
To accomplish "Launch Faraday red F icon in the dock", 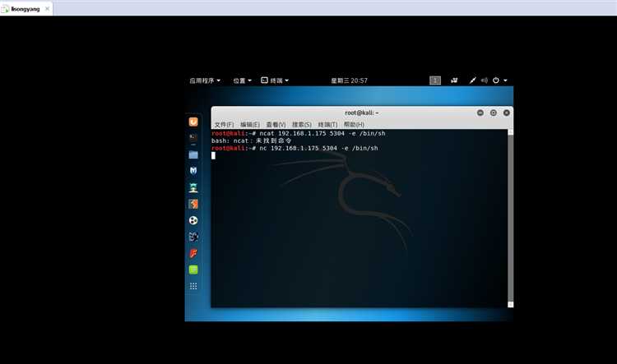I will coord(193,253).
